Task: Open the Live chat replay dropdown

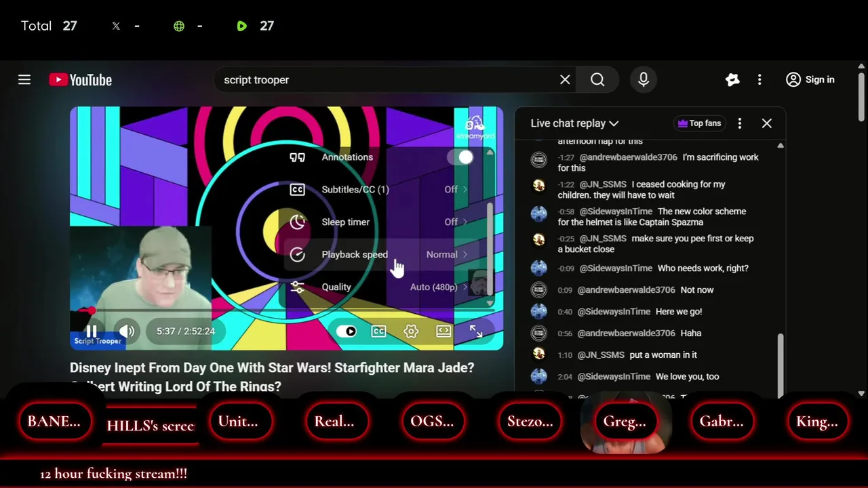Action: pos(574,123)
